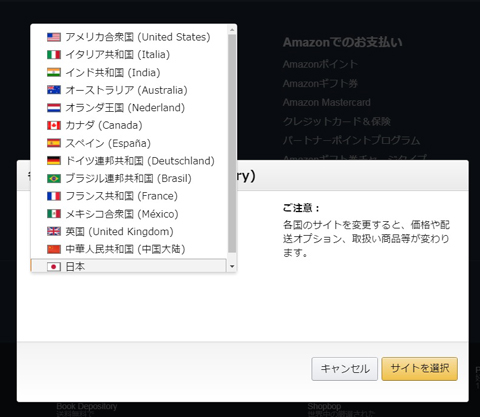Open the クレジットカード＆保険 link
Screen dimensions: 480x417
pyautogui.click(x=337, y=121)
